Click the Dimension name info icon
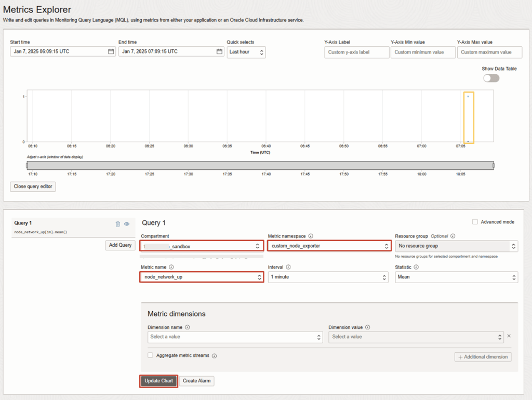The image size is (532, 400). pos(187,327)
